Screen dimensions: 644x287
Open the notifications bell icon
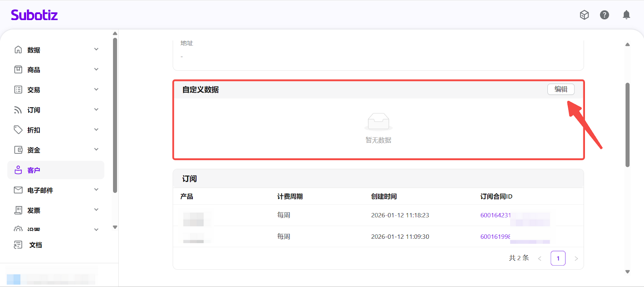[626, 15]
